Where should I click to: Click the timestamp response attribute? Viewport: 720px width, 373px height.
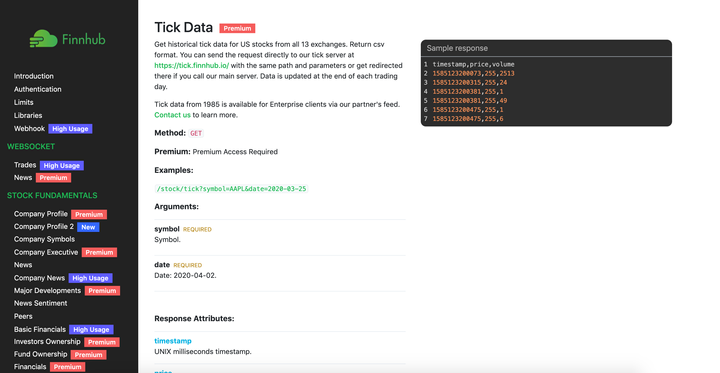[x=173, y=341]
